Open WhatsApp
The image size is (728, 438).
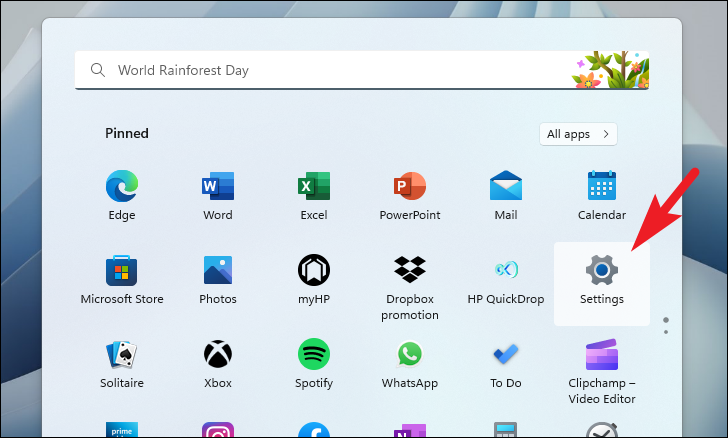click(x=410, y=364)
